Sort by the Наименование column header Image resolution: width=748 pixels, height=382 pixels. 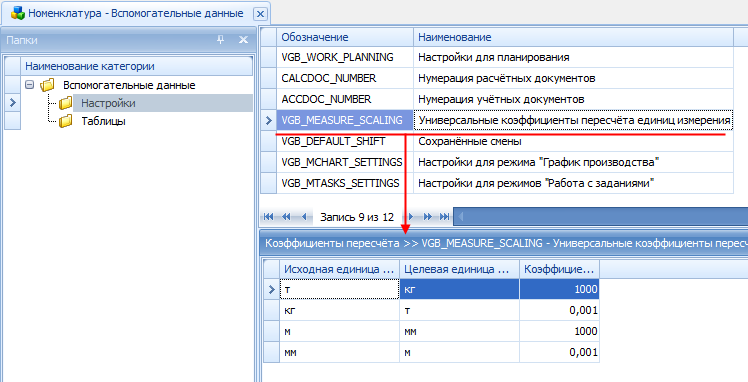pos(573,37)
